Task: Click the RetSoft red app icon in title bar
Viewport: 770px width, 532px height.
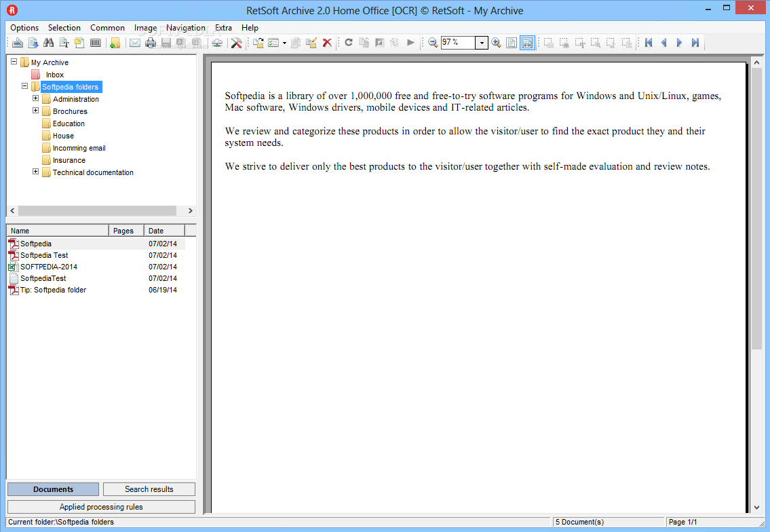Action: click(x=12, y=9)
